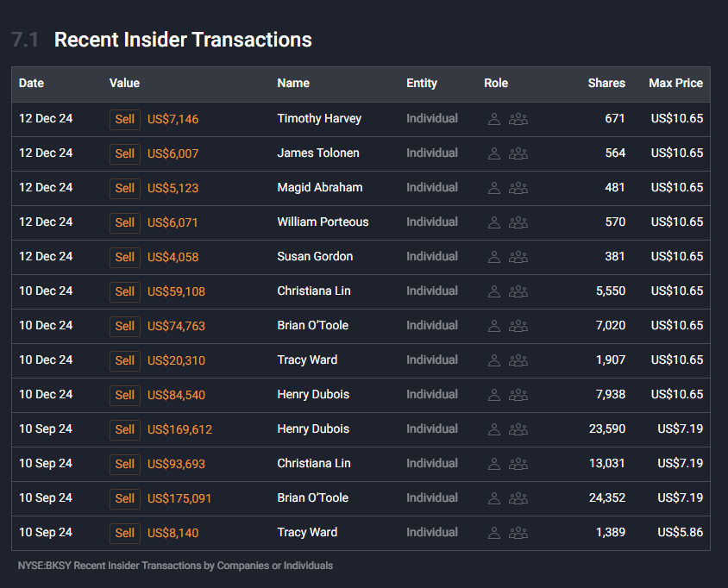Click the value US$93,693
The image size is (728, 588).
click(x=176, y=465)
